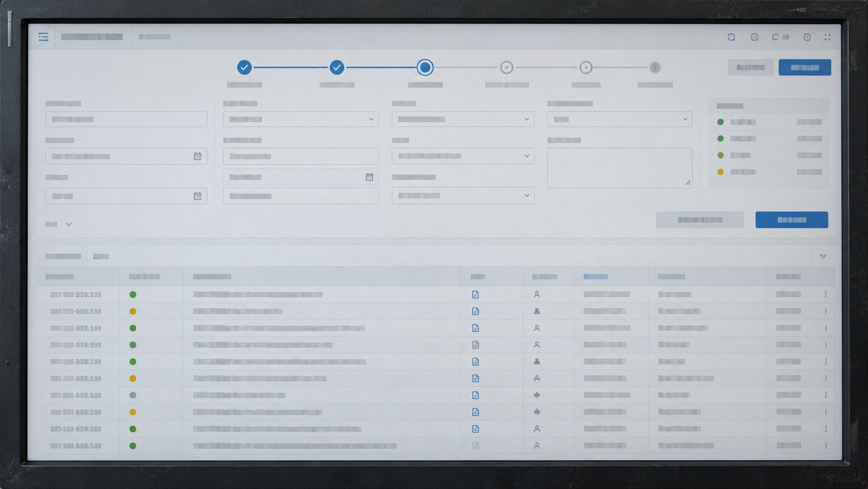The width and height of the screenshot is (868, 489).
Task: Open the three-dot menu of the first table row
Action: tap(825, 295)
